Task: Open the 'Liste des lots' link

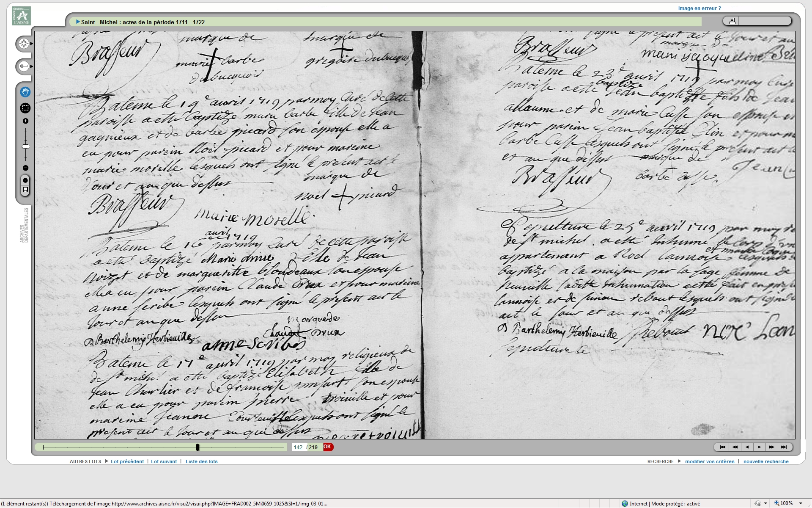Action: 201,461
